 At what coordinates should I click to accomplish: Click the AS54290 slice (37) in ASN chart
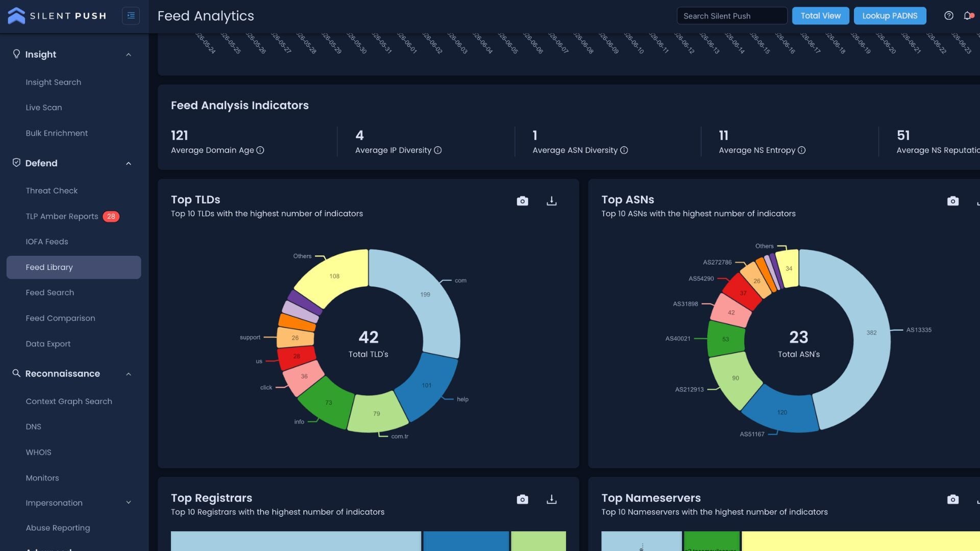click(743, 292)
